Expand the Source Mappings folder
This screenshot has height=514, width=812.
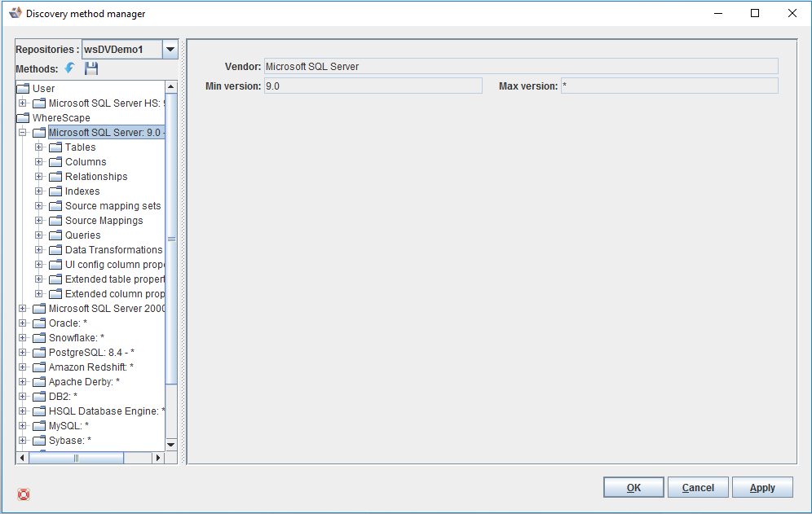point(39,221)
